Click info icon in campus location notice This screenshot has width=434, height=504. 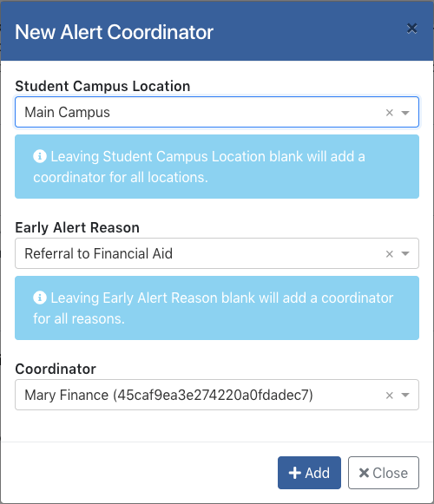coord(40,156)
